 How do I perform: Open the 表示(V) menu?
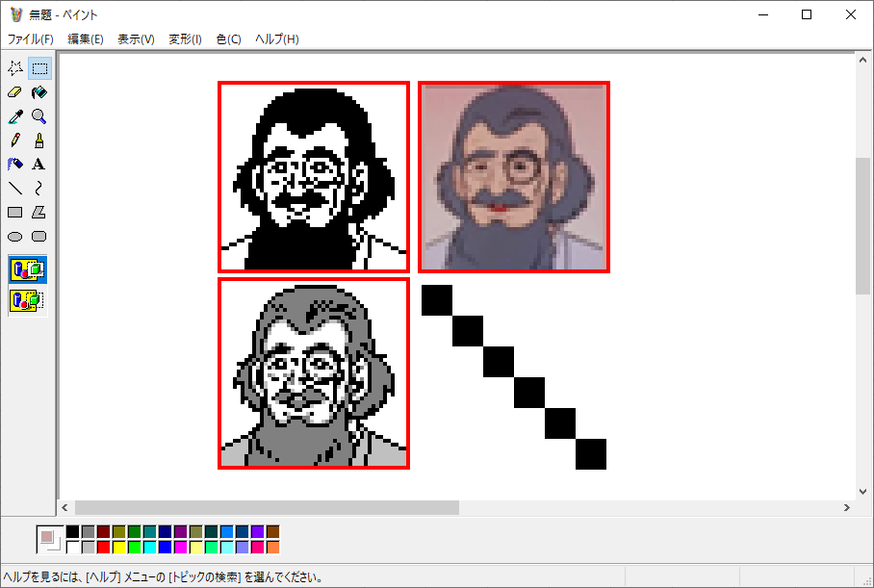click(x=136, y=39)
